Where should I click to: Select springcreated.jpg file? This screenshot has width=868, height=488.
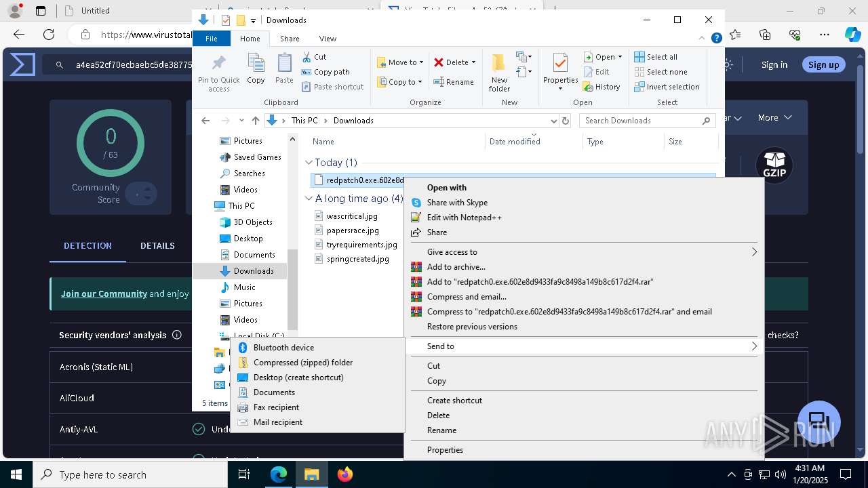pos(357,259)
